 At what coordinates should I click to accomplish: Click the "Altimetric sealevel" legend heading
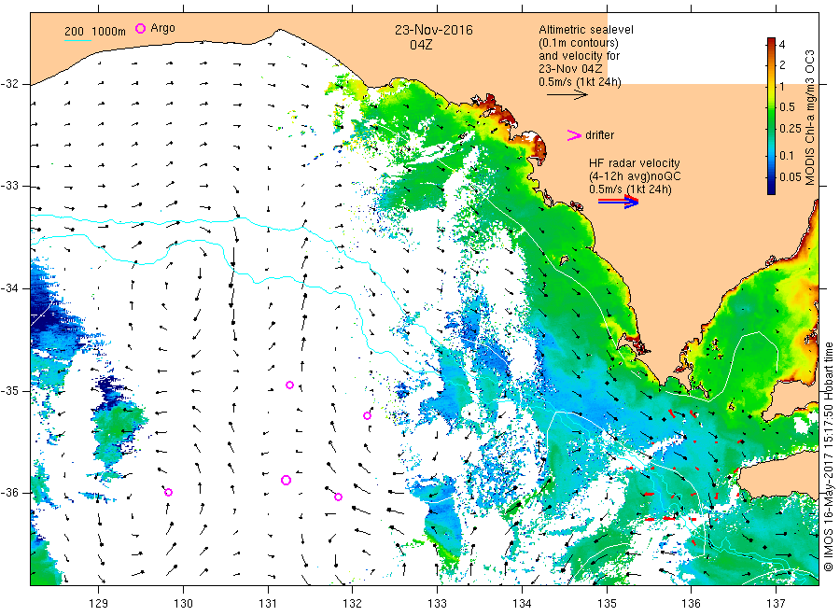click(586, 30)
